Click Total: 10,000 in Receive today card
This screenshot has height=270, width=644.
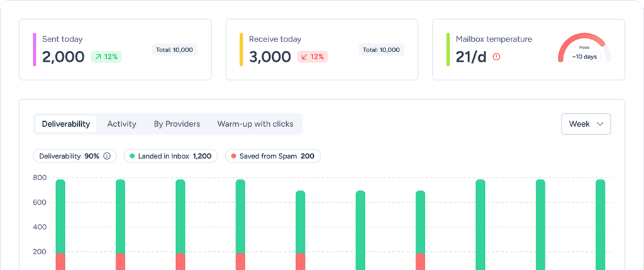[x=381, y=50]
